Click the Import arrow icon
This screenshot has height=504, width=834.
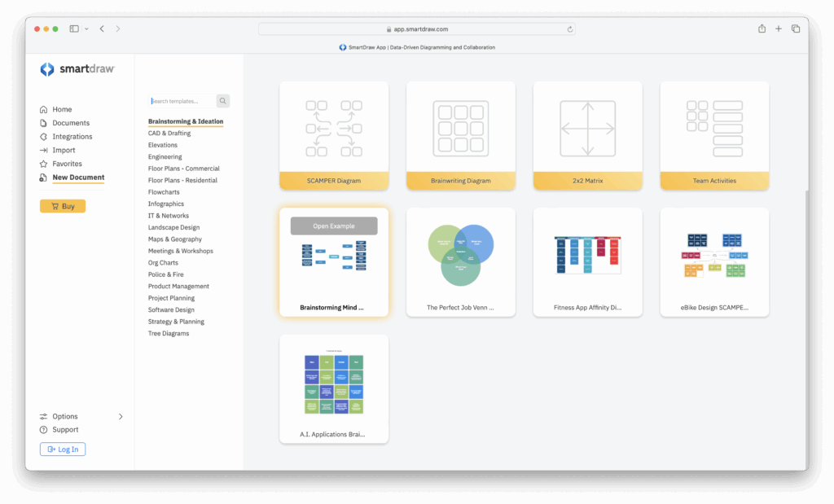click(x=44, y=151)
